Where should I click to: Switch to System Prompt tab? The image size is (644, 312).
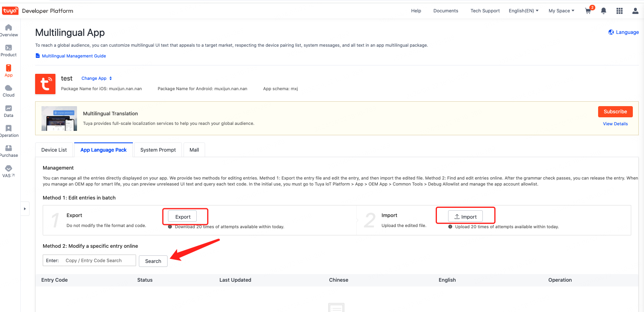pyautogui.click(x=158, y=150)
